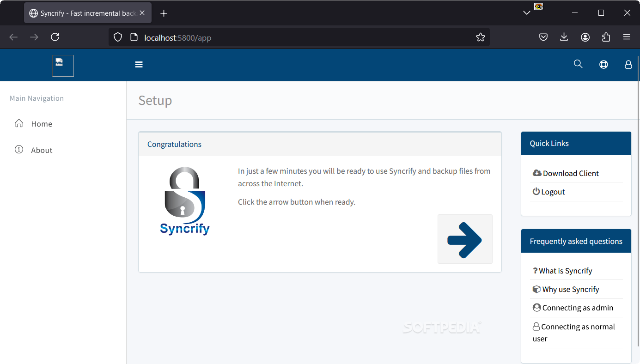Viewport: 640px width, 364px height.
Task: Close the Syncrify browser tab
Action: click(142, 13)
